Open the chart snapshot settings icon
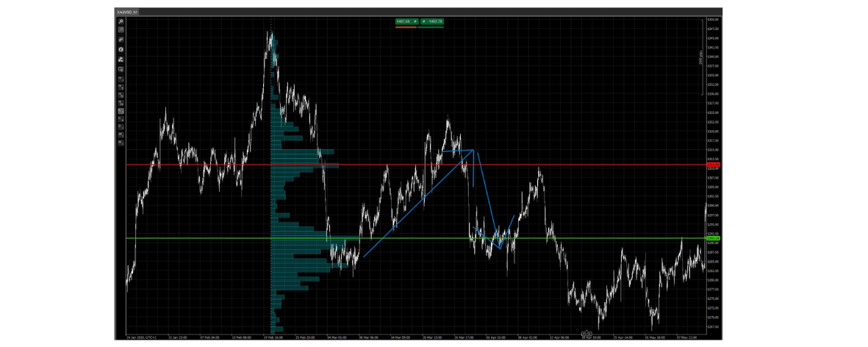Viewport: 868px width, 347px height. point(121,69)
